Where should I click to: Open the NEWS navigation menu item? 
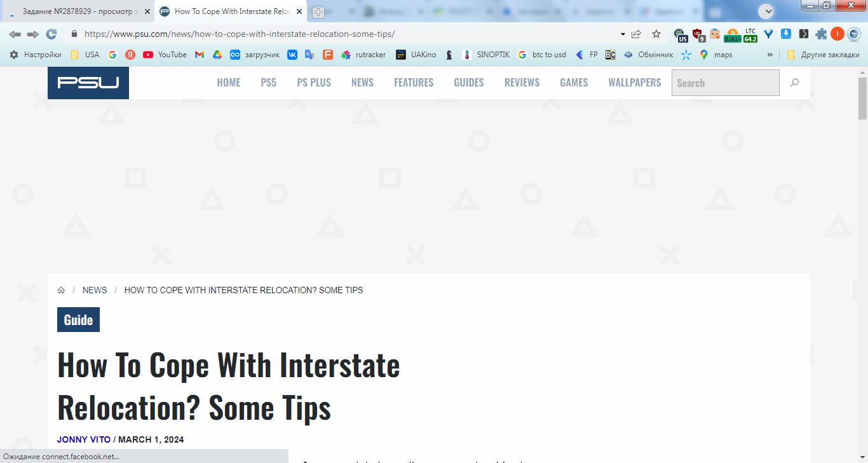[362, 83]
